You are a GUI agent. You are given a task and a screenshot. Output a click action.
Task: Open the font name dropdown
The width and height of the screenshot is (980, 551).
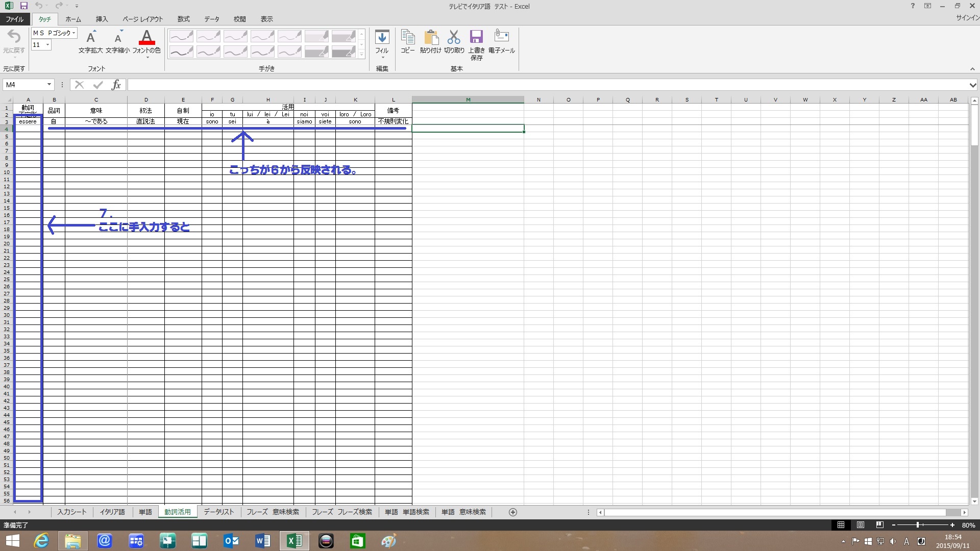[74, 33]
